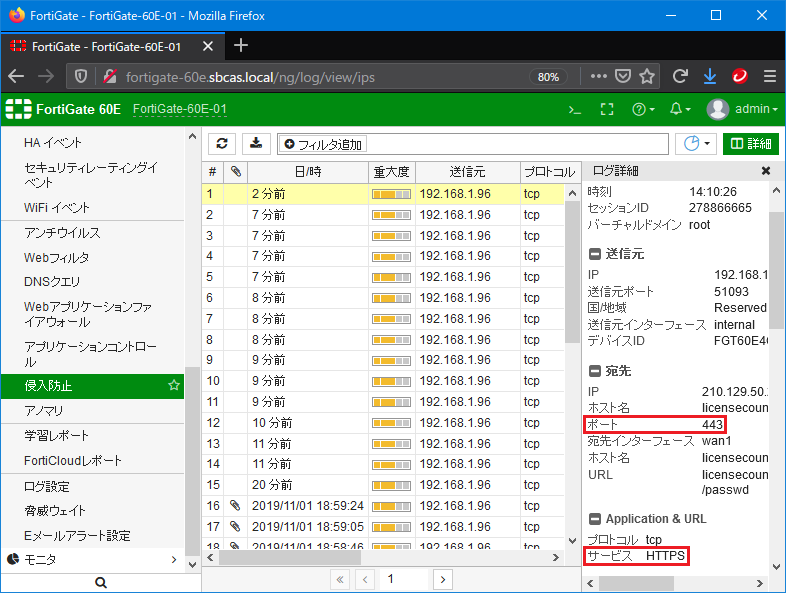Sort by 重大度 column header
The width and height of the screenshot is (786, 593).
point(391,172)
